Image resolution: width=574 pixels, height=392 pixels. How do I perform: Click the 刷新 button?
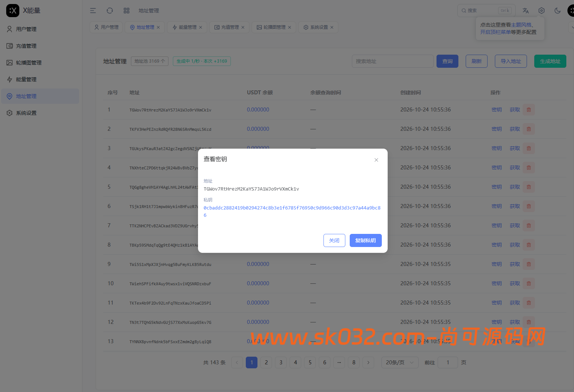477,61
